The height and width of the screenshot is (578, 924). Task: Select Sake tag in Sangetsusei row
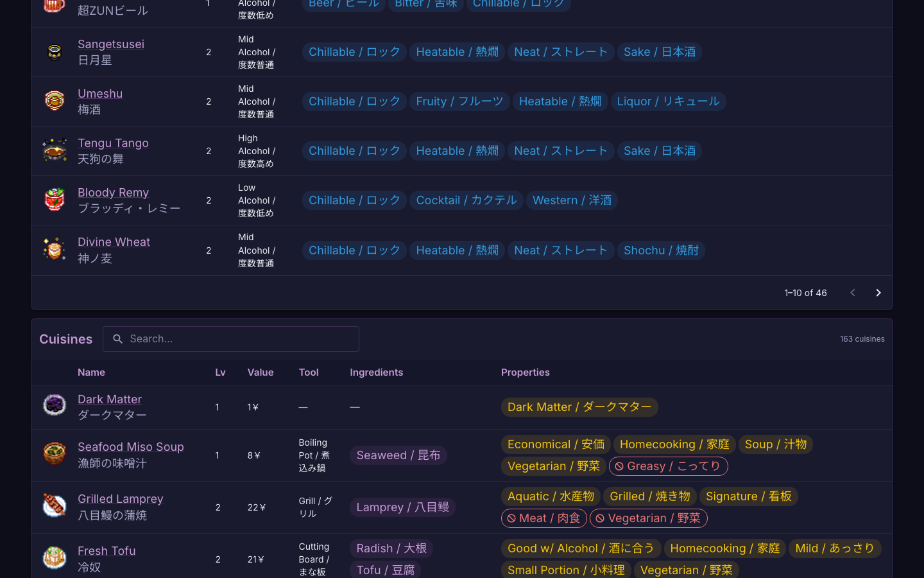coord(660,52)
